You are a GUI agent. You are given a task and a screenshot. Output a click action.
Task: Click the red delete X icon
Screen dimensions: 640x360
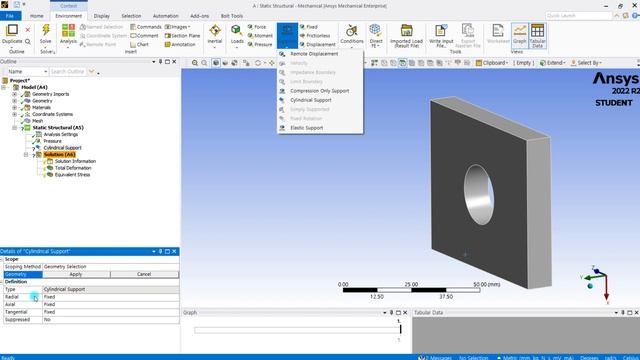coord(28,30)
